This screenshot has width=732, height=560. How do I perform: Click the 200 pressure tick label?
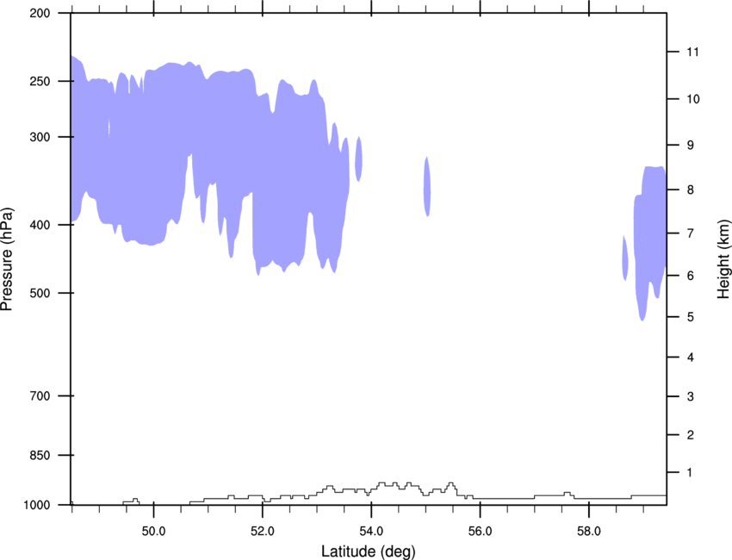point(40,13)
